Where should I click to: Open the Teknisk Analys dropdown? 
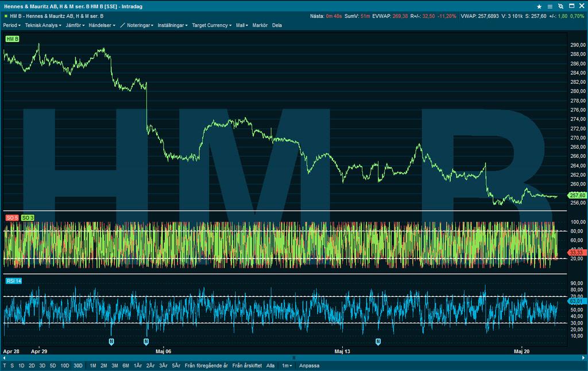[x=43, y=25]
